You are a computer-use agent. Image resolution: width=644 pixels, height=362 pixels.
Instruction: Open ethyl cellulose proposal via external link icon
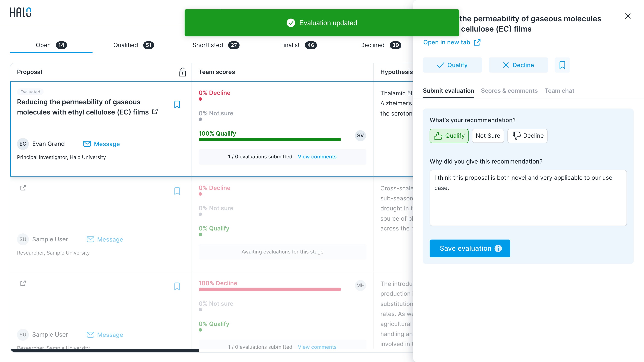[155, 111]
